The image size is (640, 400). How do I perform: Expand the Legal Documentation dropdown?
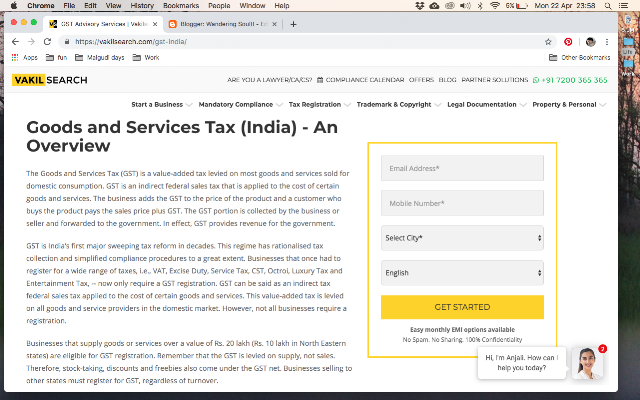(x=486, y=104)
